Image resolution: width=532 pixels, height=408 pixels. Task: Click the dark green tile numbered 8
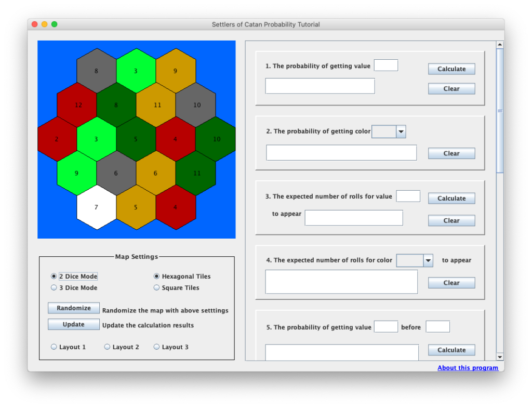116,105
